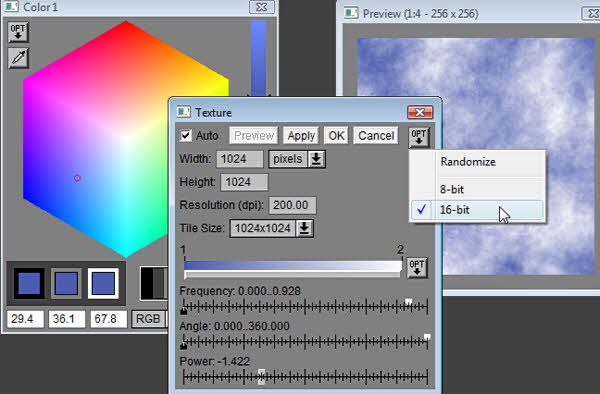
Task: Click the 'Angle: 0.000..360.000' label
Action: pyautogui.click(x=234, y=326)
